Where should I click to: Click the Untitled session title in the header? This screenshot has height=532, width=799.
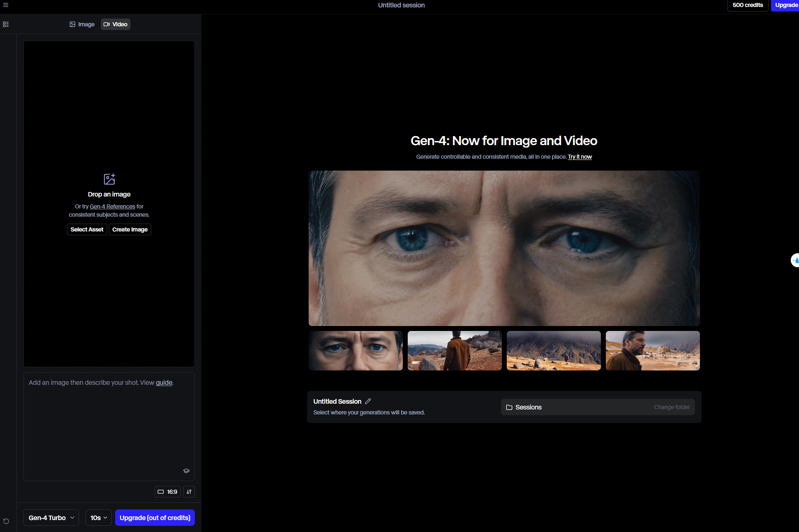401,5
